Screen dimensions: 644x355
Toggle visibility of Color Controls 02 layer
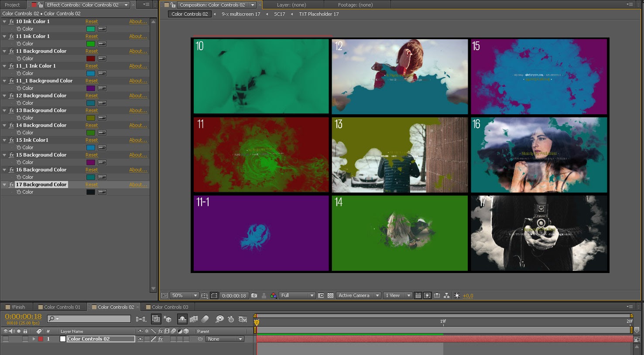coord(6,339)
